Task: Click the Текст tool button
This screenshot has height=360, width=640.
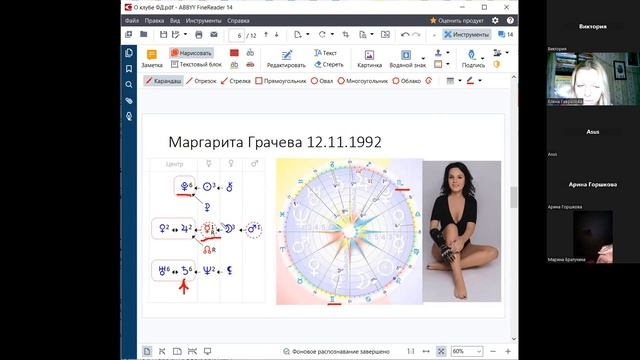Action: pos(325,53)
